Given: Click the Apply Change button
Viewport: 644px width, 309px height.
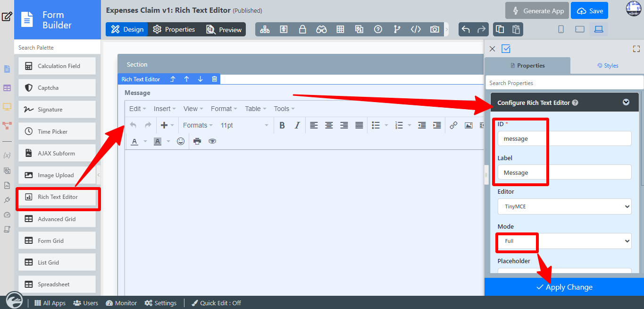Looking at the screenshot, I should pyautogui.click(x=564, y=287).
